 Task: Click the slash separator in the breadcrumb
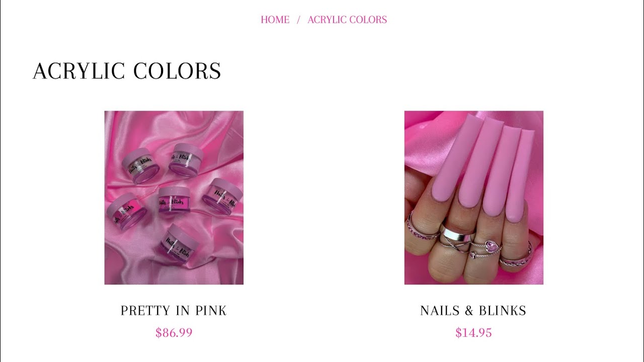(298, 20)
